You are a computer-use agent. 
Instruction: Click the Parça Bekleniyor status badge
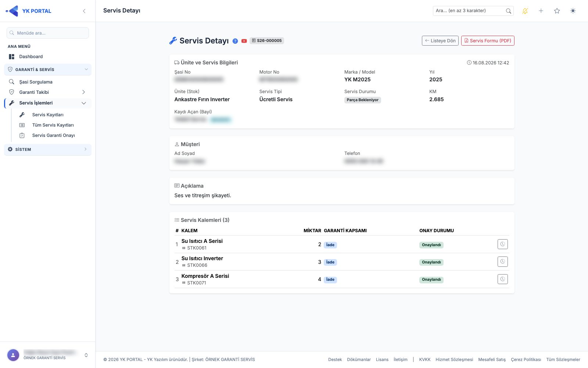tap(363, 100)
